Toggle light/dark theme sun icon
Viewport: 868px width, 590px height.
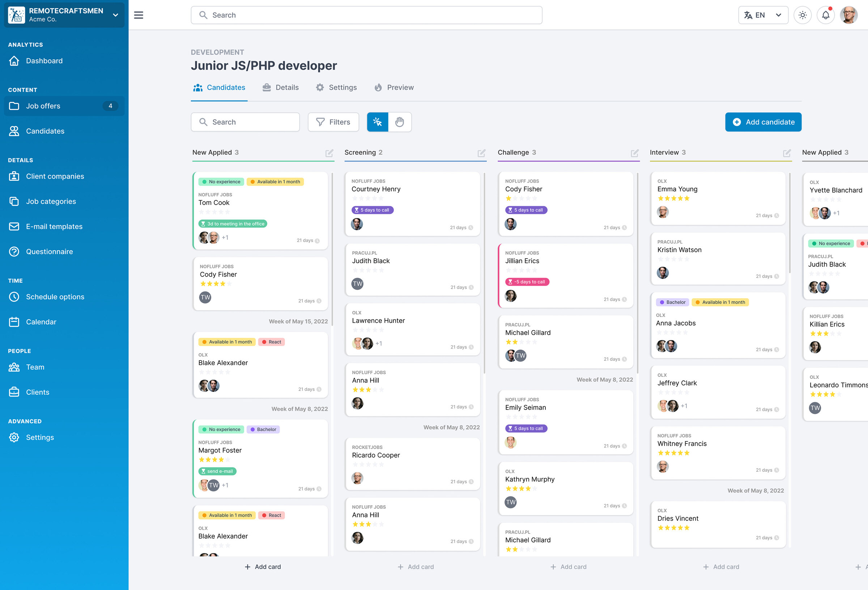point(802,15)
